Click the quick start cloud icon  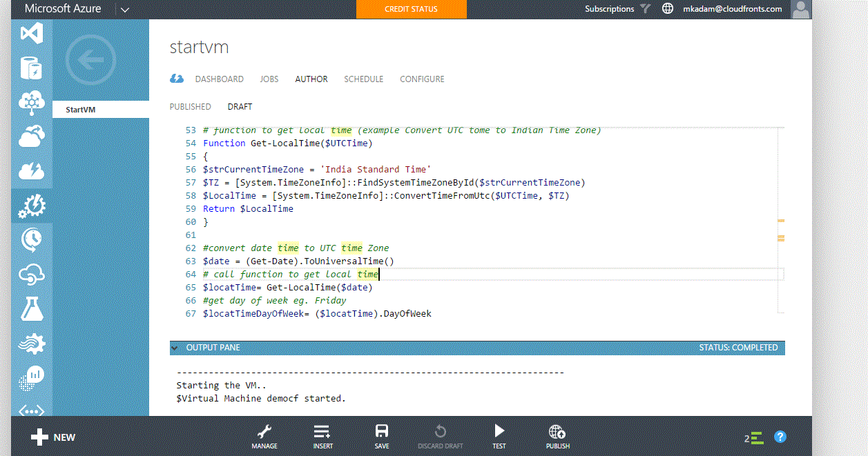[x=177, y=79]
